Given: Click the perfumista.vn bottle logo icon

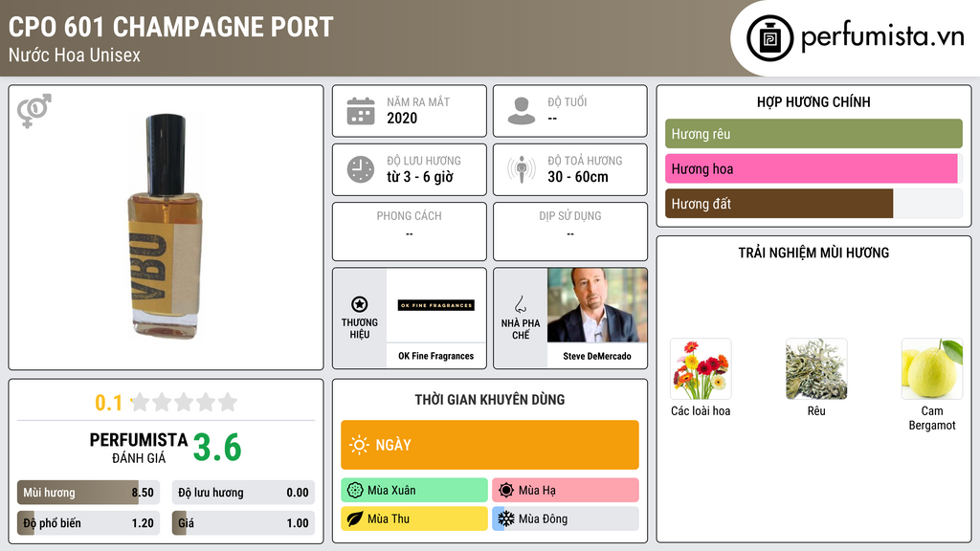Looking at the screenshot, I should [770, 38].
